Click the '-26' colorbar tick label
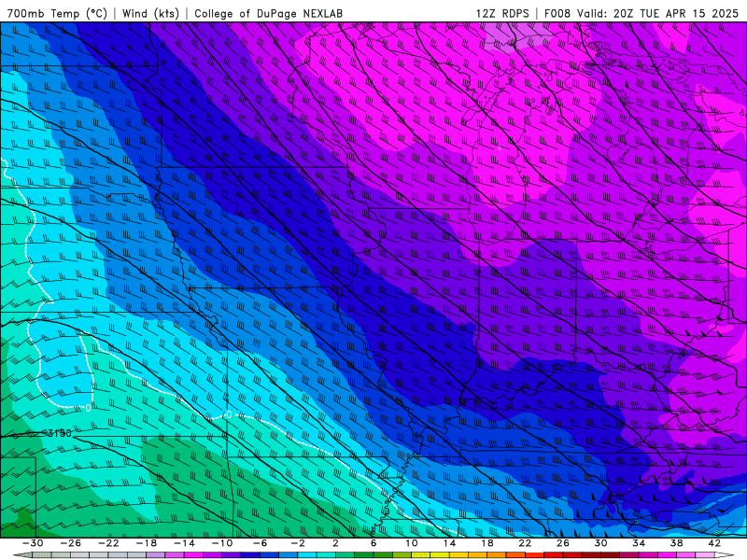The image size is (747, 560). point(71,543)
